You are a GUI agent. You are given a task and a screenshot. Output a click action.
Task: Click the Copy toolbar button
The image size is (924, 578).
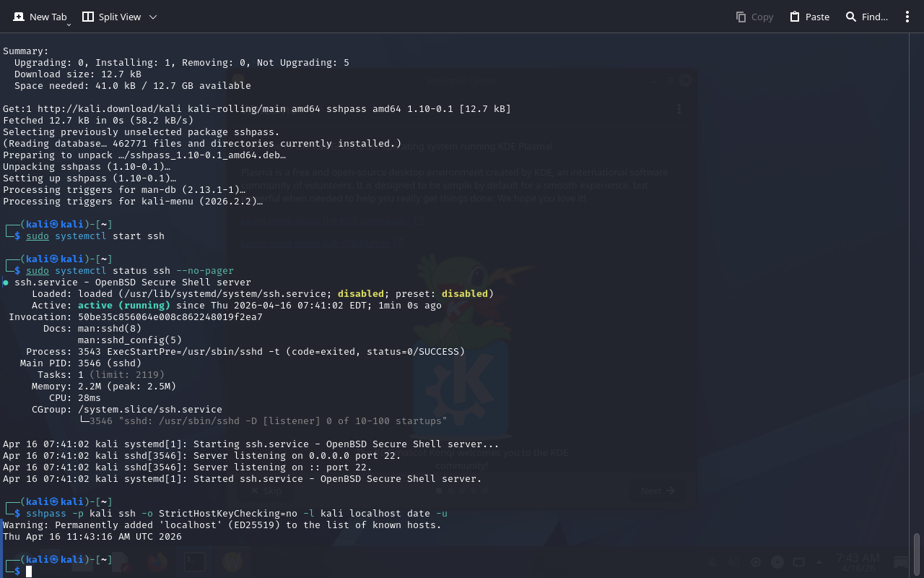(754, 17)
